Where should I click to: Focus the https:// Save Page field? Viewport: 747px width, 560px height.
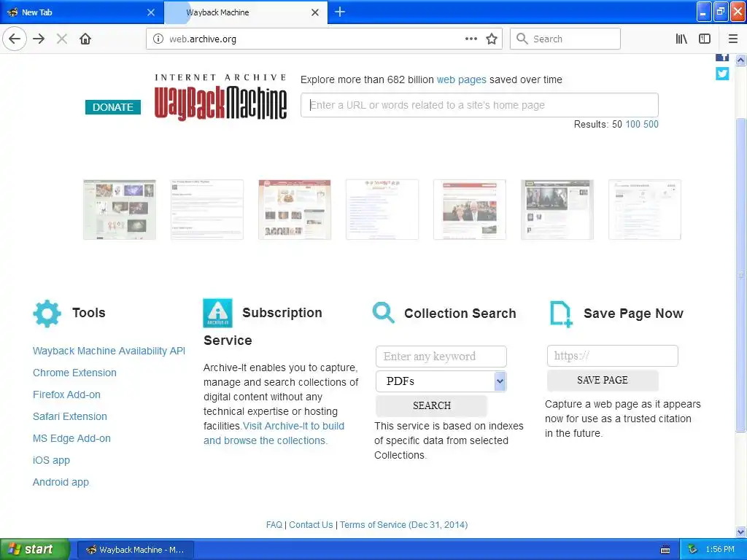click(612, 356)
